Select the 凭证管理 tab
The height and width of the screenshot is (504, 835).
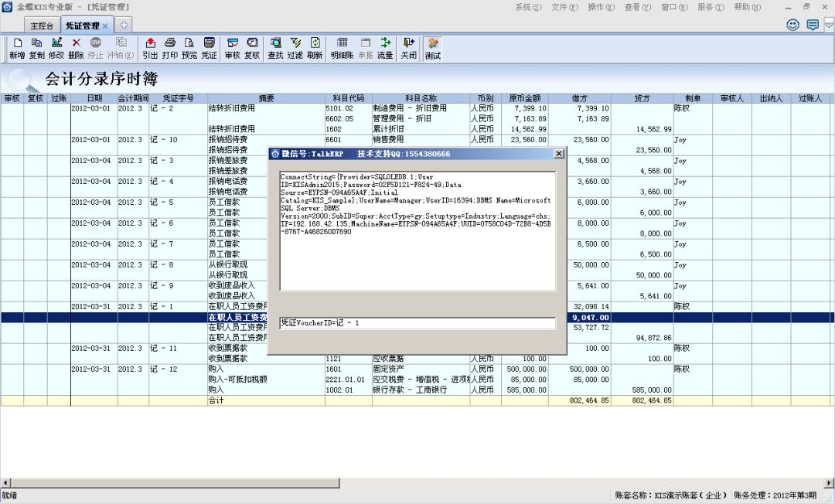pos(83,26)
